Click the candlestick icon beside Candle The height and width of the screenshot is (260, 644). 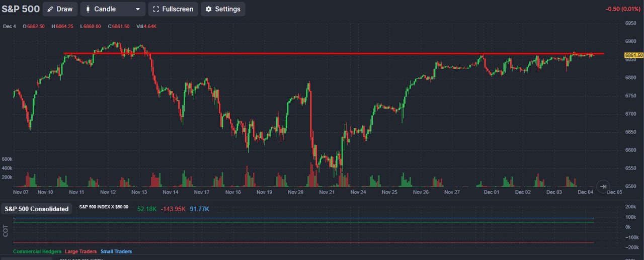point(88,9)
